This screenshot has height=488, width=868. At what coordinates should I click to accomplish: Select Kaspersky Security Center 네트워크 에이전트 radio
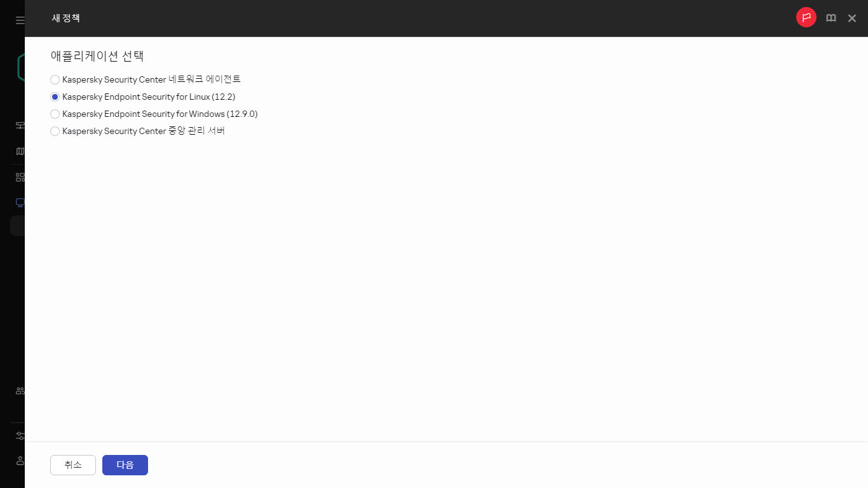(x=55, y=79)
